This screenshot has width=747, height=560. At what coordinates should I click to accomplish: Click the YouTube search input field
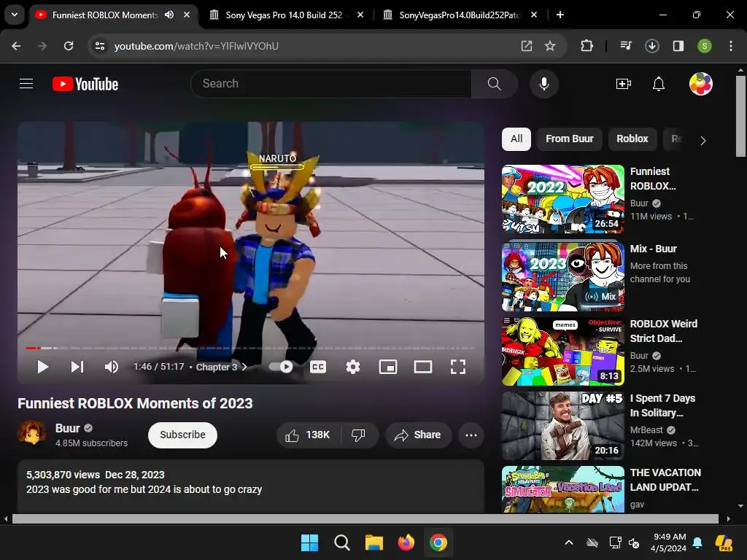tap(330, 84)
